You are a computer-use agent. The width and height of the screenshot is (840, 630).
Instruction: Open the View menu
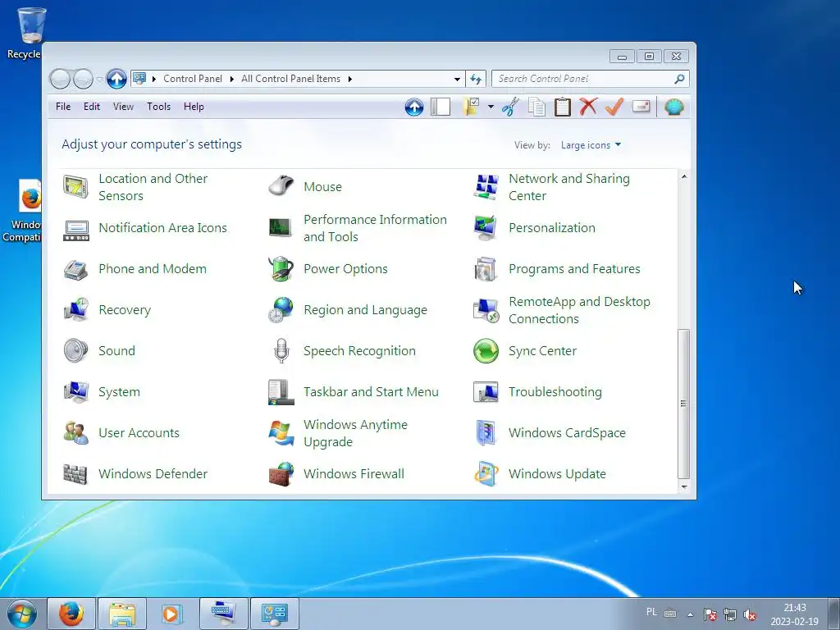coord(123,107)
